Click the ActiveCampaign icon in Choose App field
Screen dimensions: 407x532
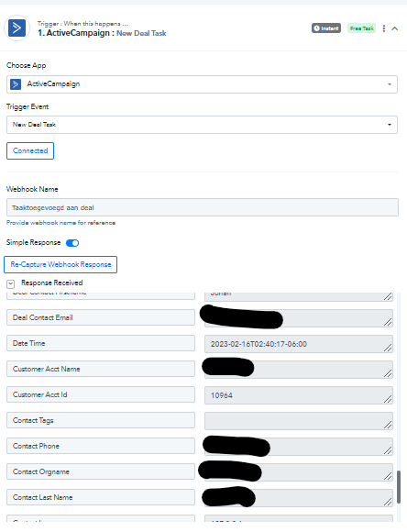tap(16, 83)
